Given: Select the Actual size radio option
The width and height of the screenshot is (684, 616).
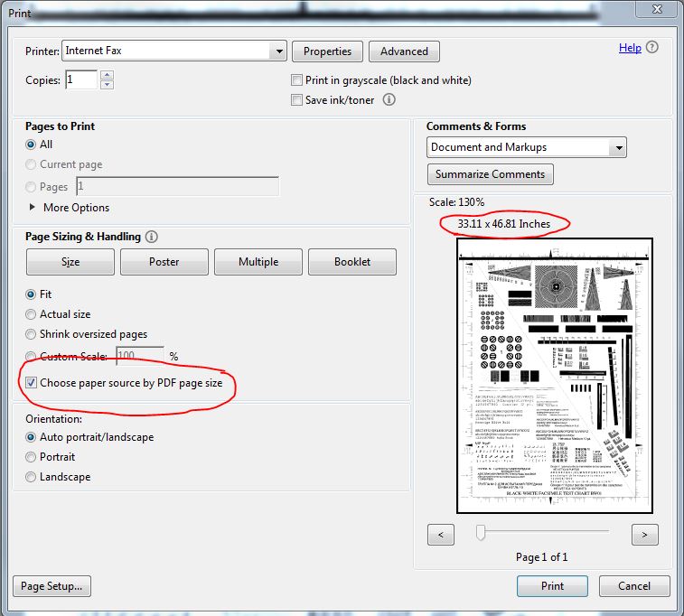Looking at the screenshot, I should pos(32,314).
